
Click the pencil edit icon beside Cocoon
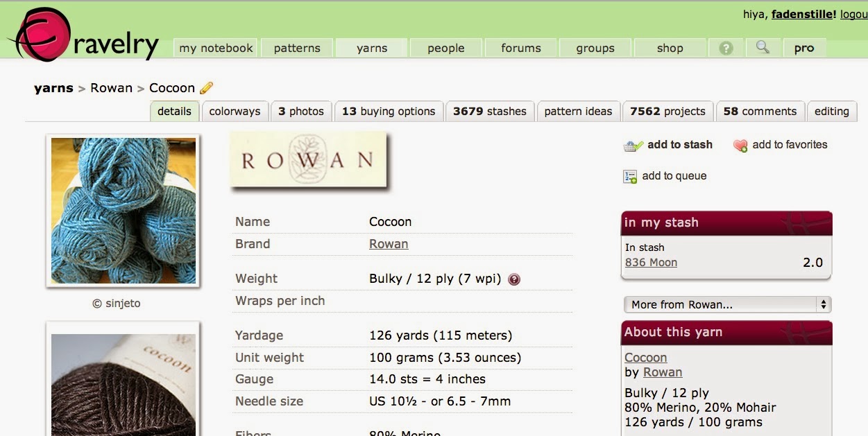click(x=206, y=88)
